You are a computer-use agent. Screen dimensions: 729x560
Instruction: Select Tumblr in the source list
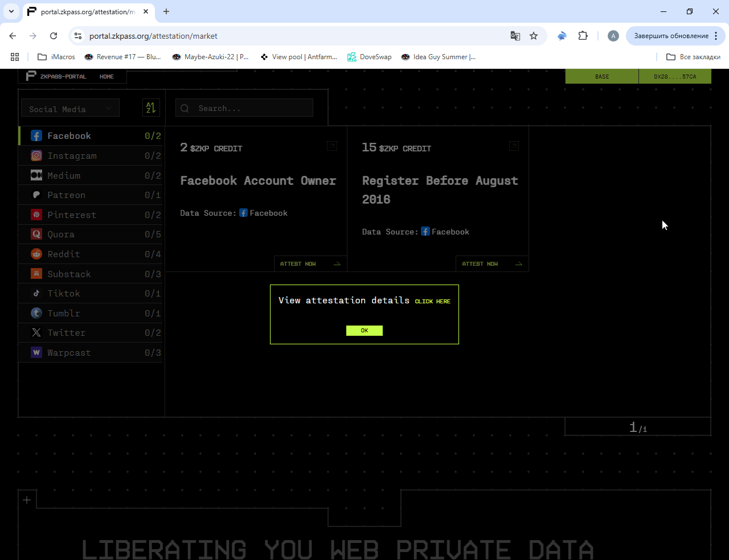pyautogui.click(x=91, y=314)
